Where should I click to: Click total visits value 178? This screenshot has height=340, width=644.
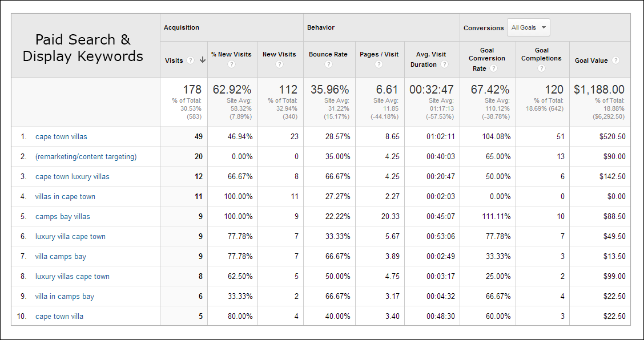[192, 89]
